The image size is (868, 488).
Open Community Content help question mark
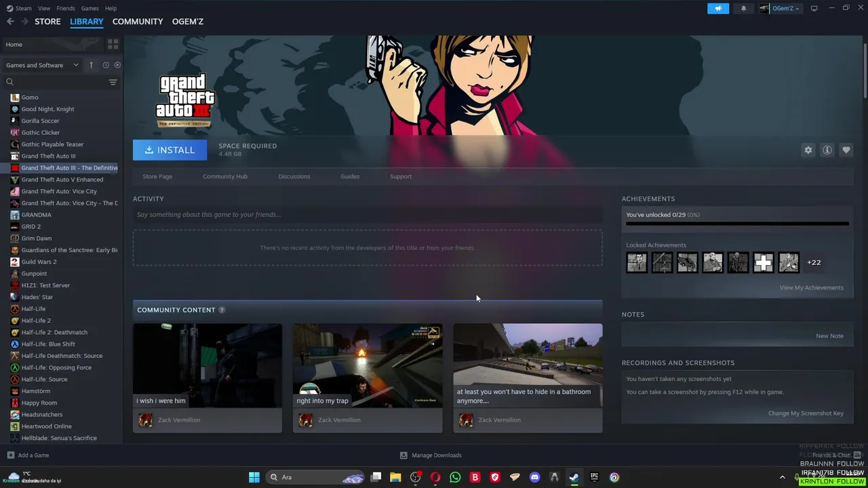click(222, 310)
